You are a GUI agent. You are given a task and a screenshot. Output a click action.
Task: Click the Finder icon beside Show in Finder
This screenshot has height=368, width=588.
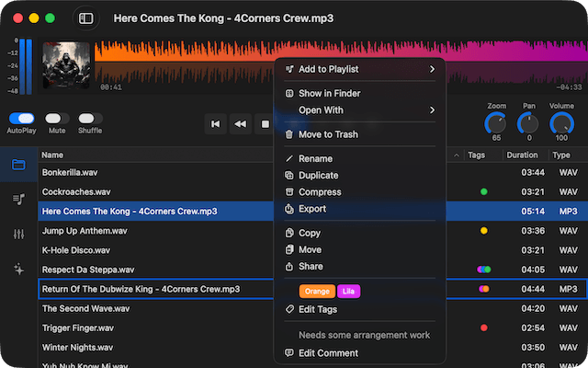(289, 93)
